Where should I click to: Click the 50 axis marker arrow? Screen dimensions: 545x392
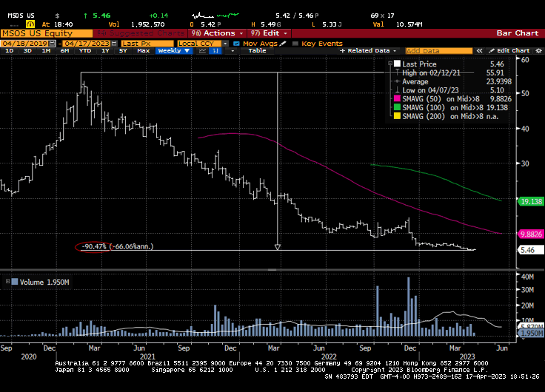pos(519,93)
